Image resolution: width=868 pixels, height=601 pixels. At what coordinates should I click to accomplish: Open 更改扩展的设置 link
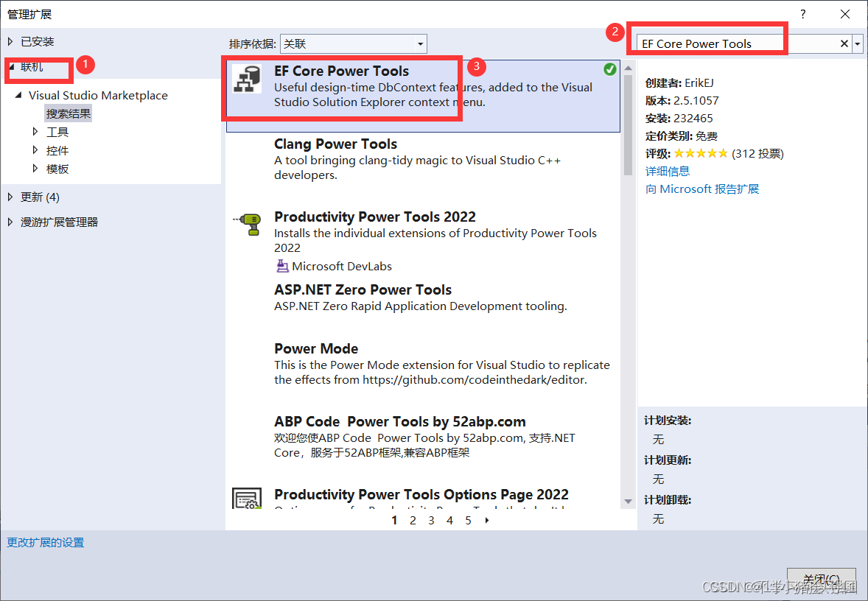pyautogui.click(x=46, y=542)
